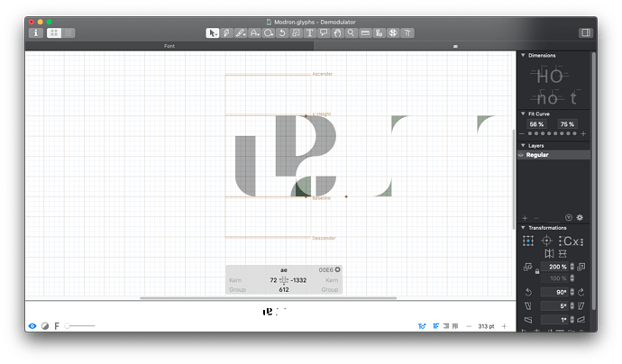Switch to grid view in font overview
The height and width of the screenshot is (364, 622).
pyautogui.click(x=54, y=33)
